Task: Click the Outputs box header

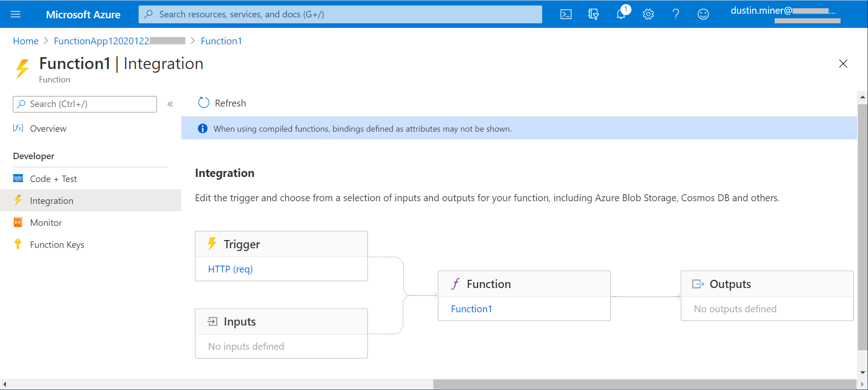Action: click(767, 284)
